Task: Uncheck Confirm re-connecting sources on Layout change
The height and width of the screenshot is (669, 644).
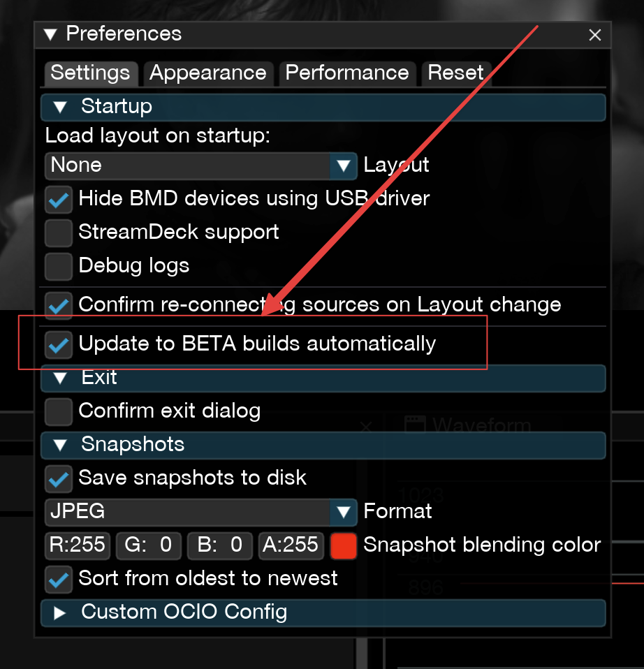Action: 59,305
